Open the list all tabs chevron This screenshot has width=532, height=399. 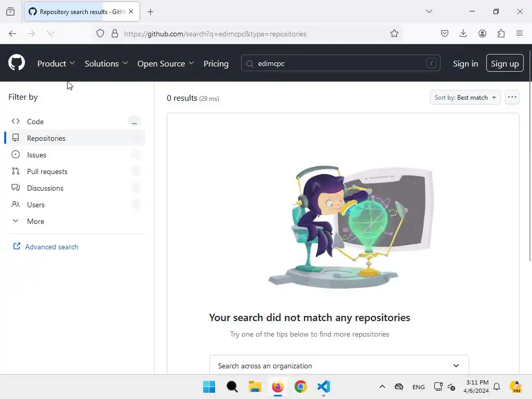click(x=429, y=11)
